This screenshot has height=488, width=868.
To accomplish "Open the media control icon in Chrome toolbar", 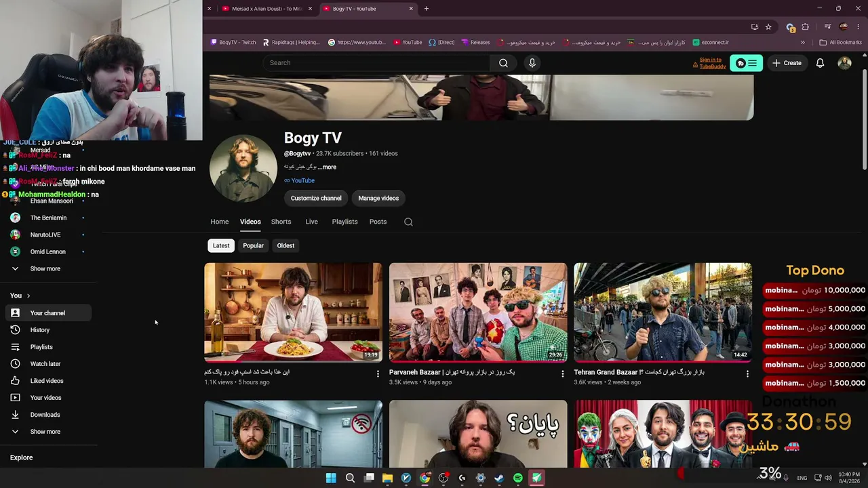I will (827, 27).
